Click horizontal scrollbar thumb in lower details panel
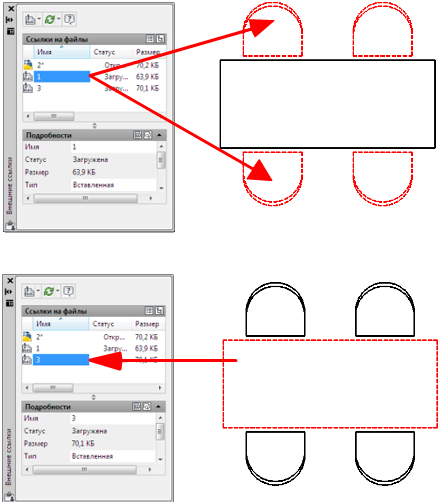The image size is (440, 504). pos(85,469)
